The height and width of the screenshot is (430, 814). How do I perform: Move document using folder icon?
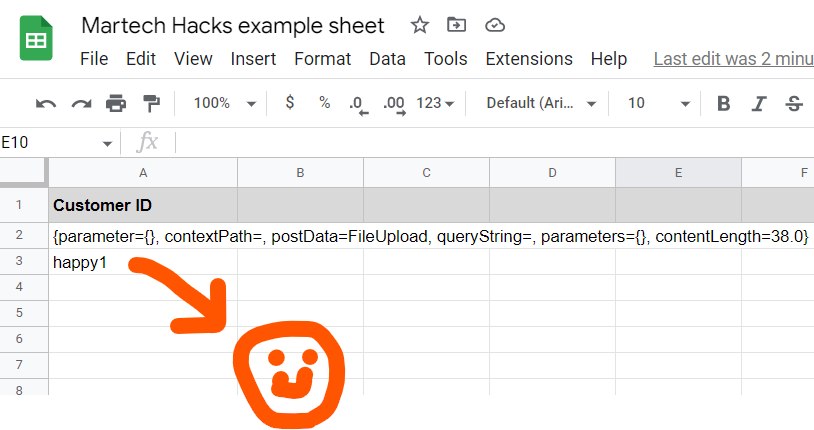tap(456, 24)
